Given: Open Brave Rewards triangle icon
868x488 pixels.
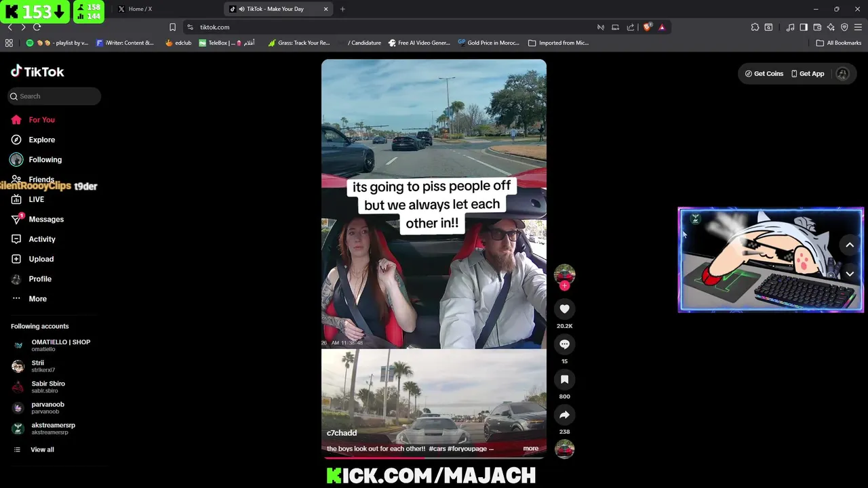Looking at the screenshot, I should (x=662, y=27).
